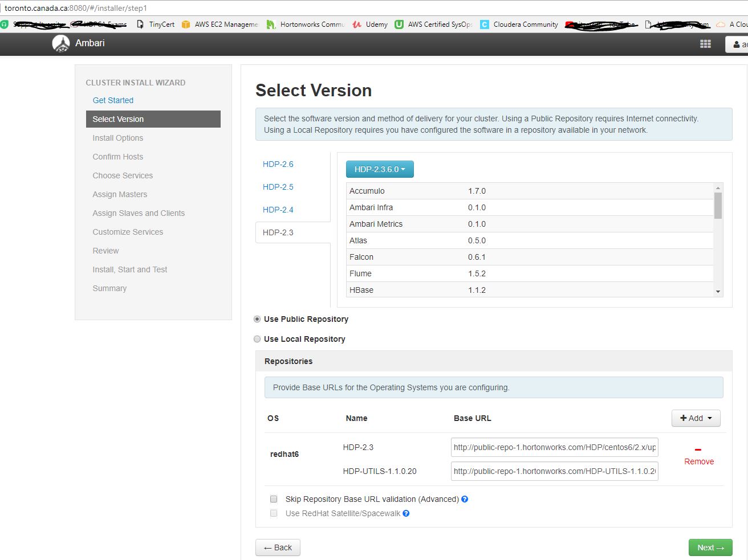Open the HDP-2.3.6.0 version dropdown
The height and width of the screenshot is (560, 748).
(380, 169)
